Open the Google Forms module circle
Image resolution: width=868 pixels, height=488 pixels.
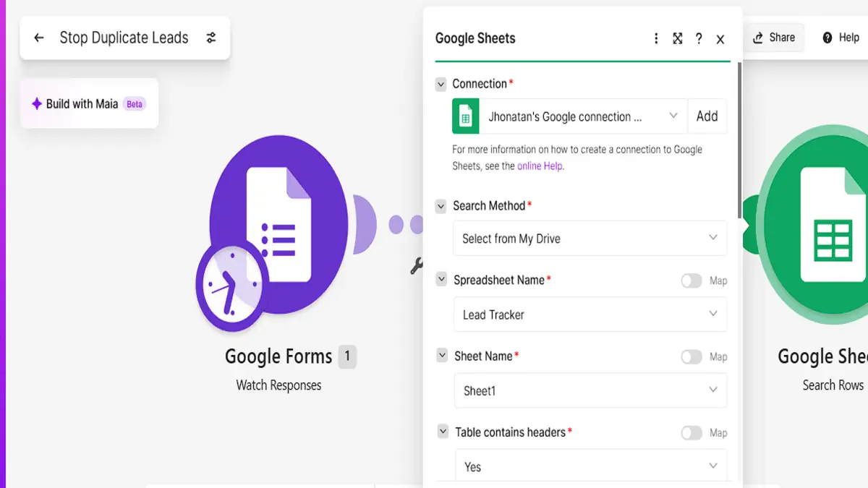click(278, 224)
